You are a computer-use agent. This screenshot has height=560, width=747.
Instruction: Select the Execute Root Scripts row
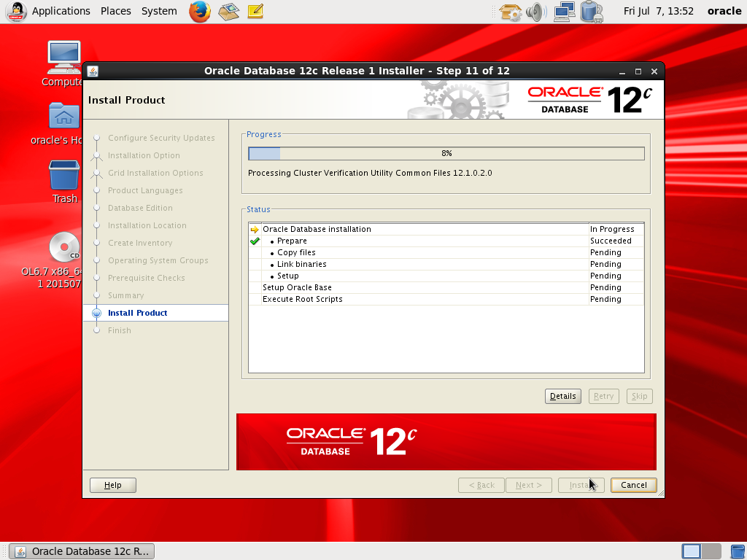tap(446, 299)
